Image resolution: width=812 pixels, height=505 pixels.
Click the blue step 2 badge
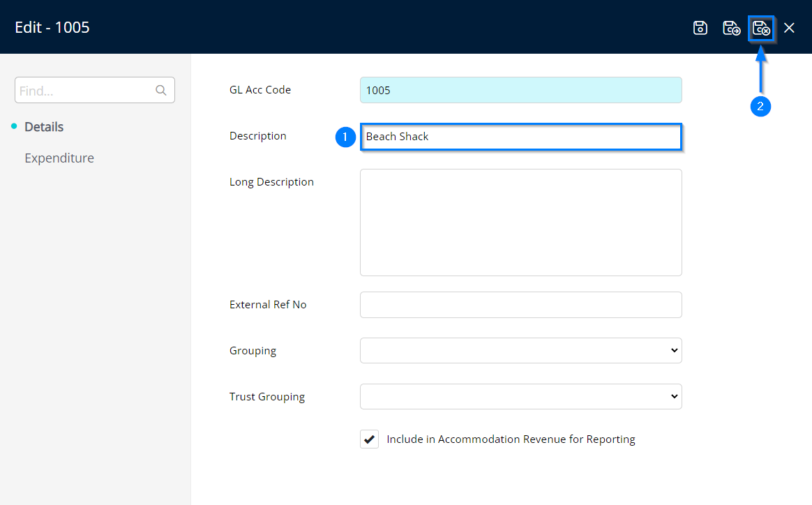(x=760, y=106)
